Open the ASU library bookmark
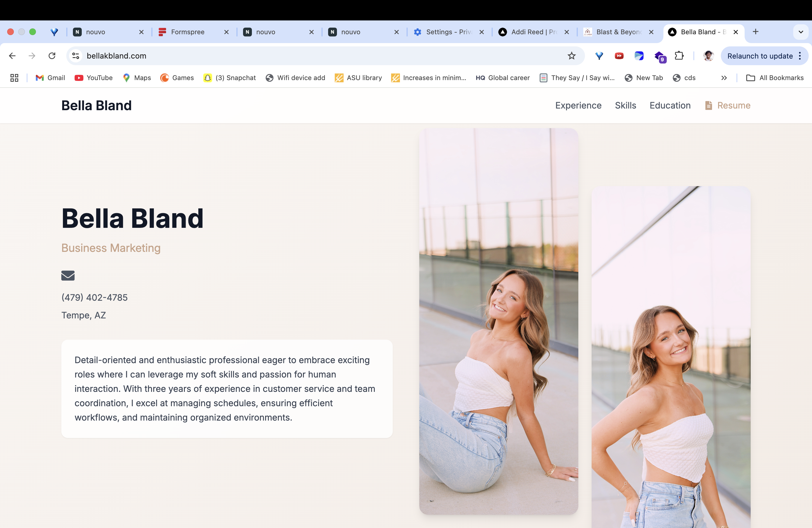The height and width of the screenshot is (528, 812). pyautogui.click(x=358, y=78)
